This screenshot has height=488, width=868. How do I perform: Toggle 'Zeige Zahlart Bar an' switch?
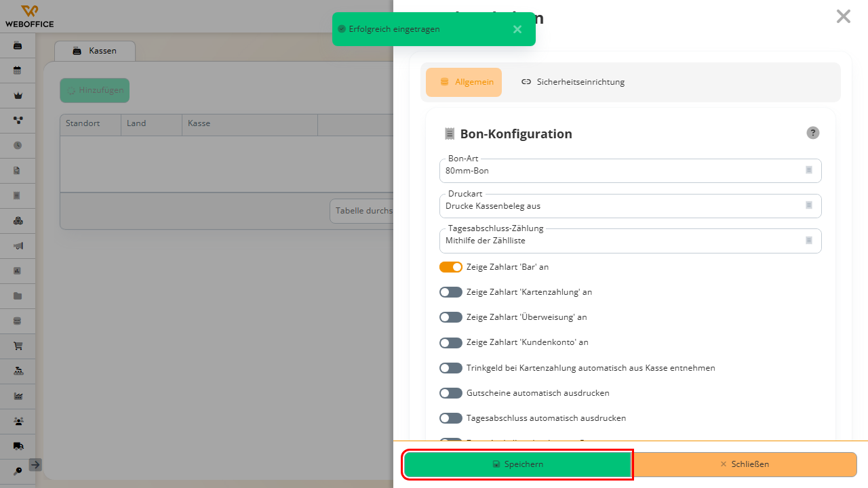tap(451, 267)
